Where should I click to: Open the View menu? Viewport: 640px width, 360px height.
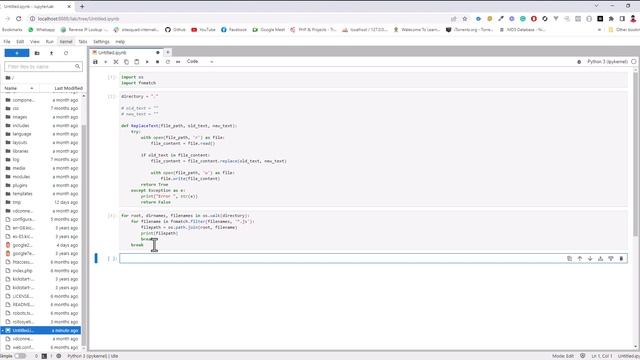click(35, 42)
